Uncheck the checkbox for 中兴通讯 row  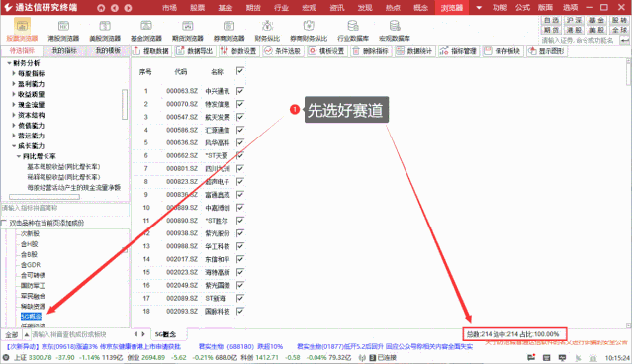[x=240, y=91]
